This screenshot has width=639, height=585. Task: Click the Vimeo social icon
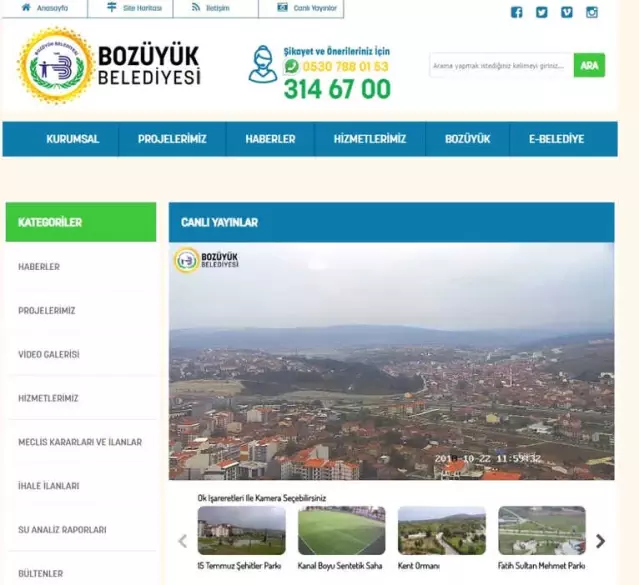click(x=567, y=12)
